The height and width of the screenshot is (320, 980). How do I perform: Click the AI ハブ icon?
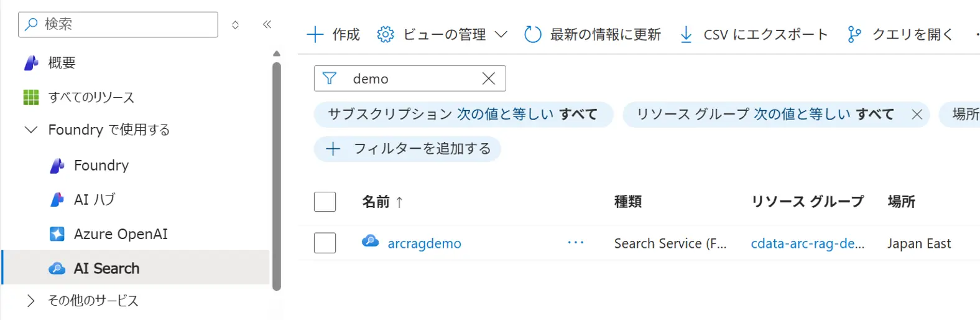click(x=57, y=200)
